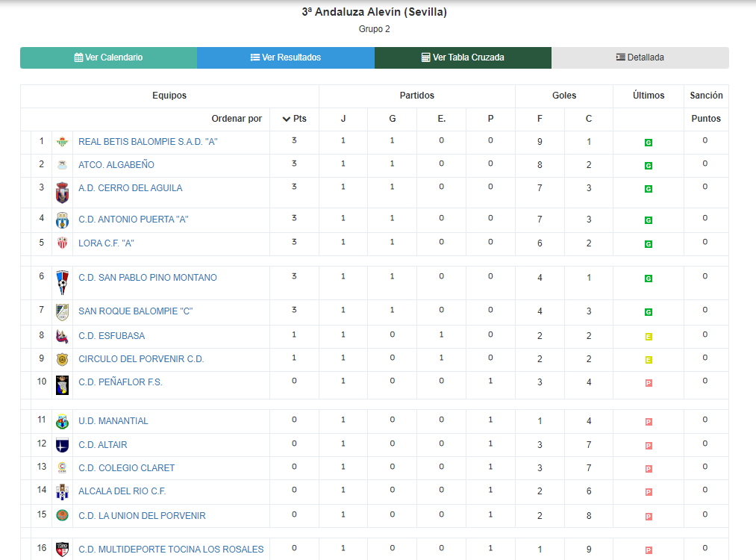The height and width of the screenshot is (560, 756).
Task: Click red P badge for U.D. Manantial
Action: click(x=649, y=422)
